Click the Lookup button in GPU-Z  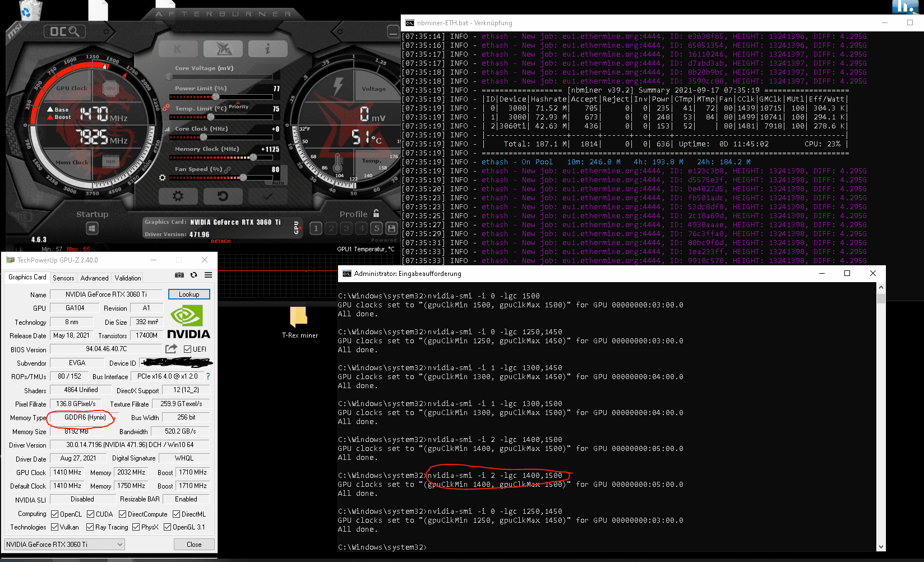(x=189, y=294)
